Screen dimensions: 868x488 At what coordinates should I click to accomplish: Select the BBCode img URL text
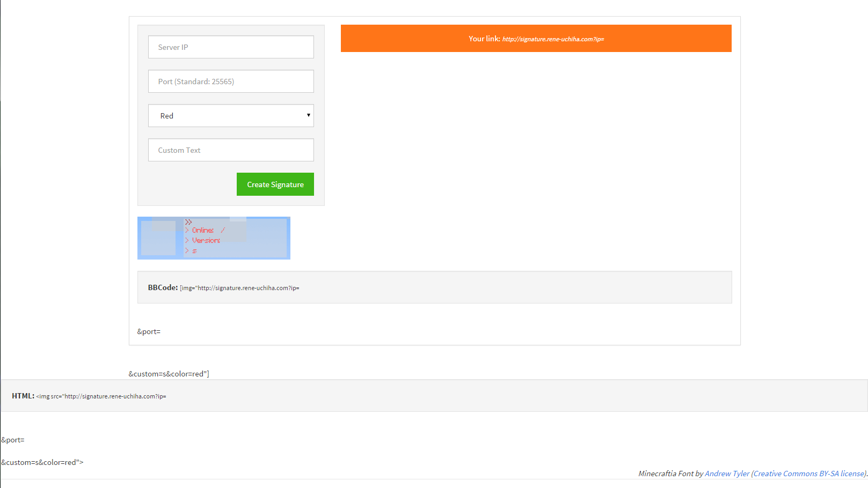point(239,288)
